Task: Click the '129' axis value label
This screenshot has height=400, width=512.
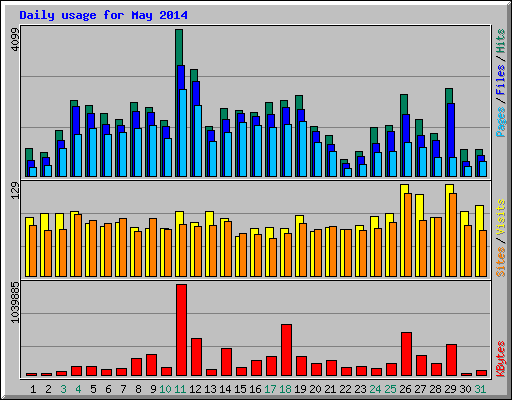Action: click(x=16, y=191)
